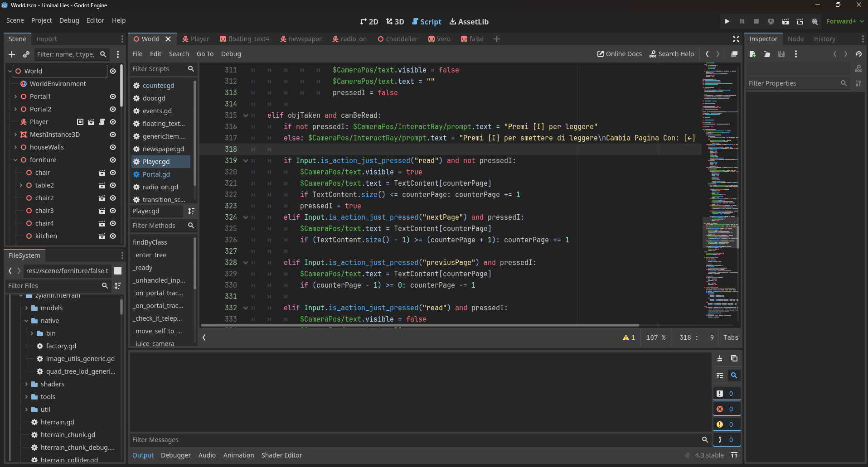Expand the table2 node
This screenshot has width=868, height=467.
[x=21, y=185]
